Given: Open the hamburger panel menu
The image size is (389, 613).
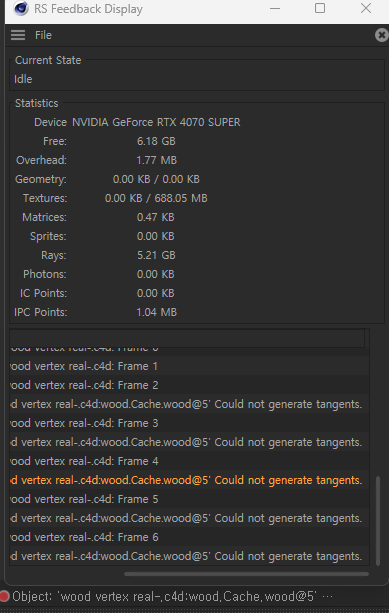Looking at the screenshot, I should click(x=18, y=35).
